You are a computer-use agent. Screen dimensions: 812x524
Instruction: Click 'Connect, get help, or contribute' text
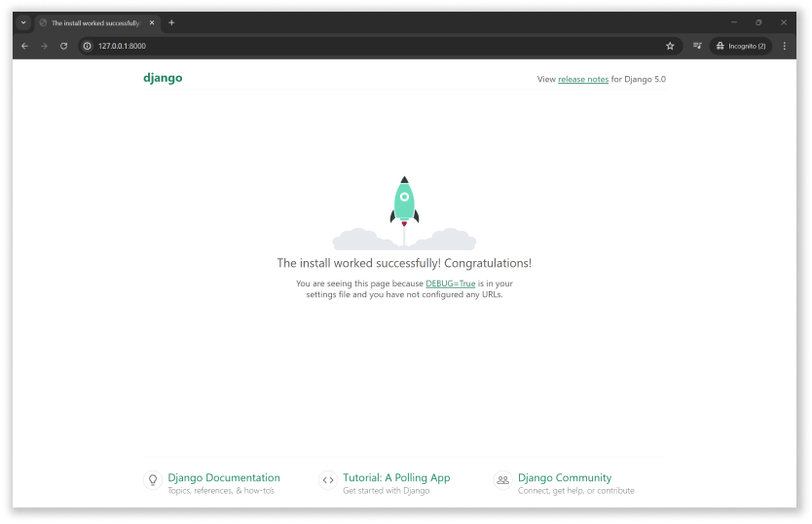click(575, 491)
